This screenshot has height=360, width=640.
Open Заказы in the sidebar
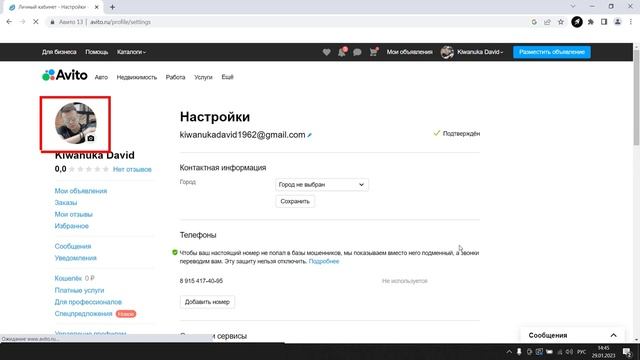[x=66, y=202]
